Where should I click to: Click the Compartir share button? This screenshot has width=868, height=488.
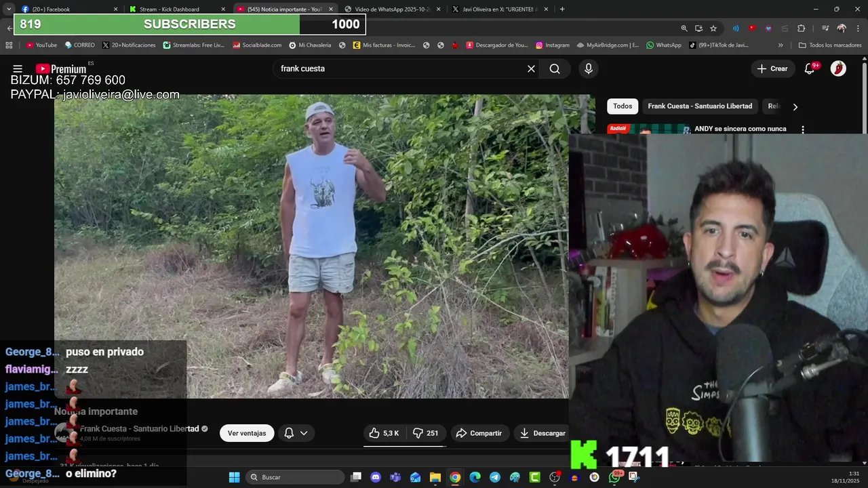point(479,433)
